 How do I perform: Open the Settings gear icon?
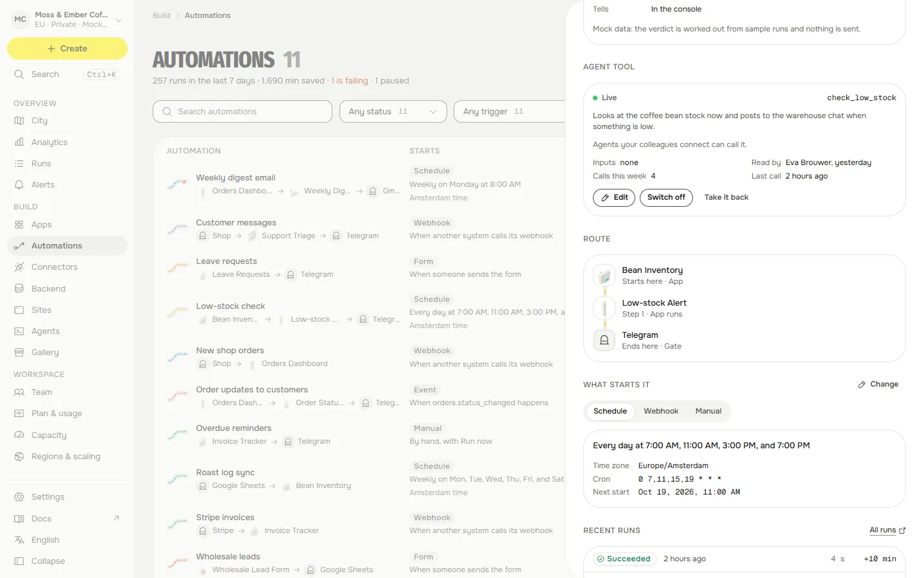tap(19, 497)
